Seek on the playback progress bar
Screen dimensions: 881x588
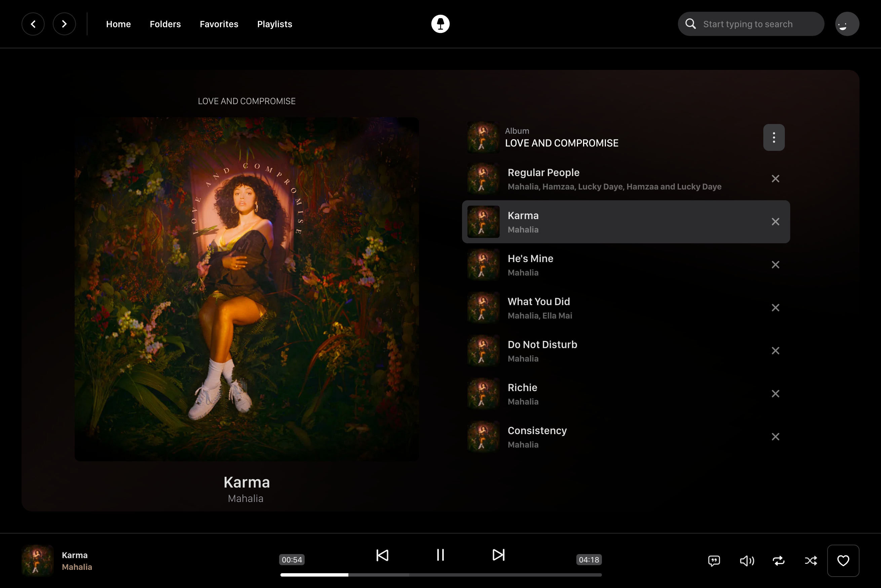pos(441,575)
